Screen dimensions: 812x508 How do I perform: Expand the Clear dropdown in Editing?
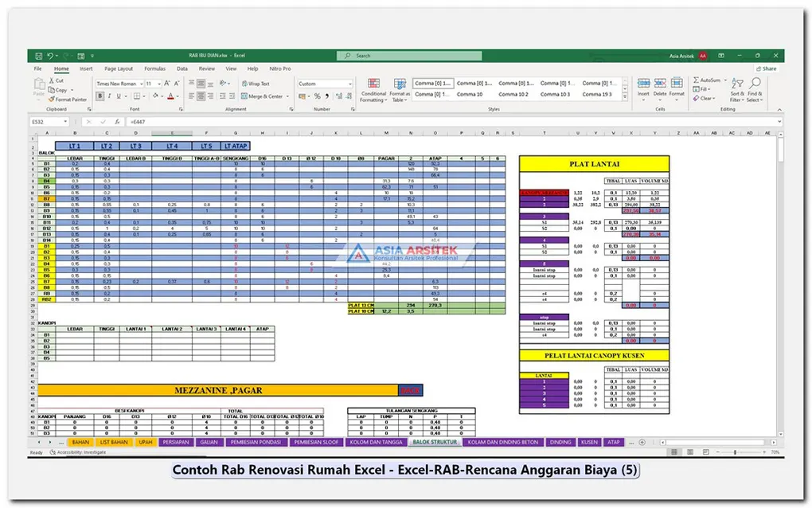[x=713, y=99]
